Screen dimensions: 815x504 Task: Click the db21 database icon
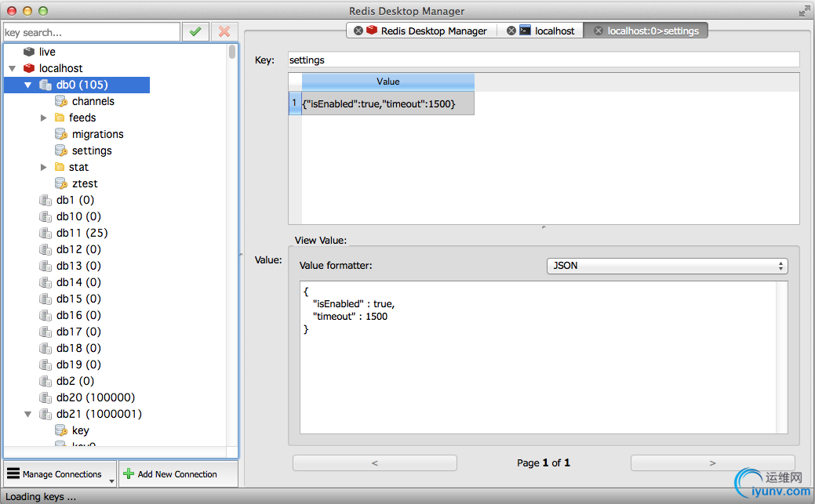point(45,414)
